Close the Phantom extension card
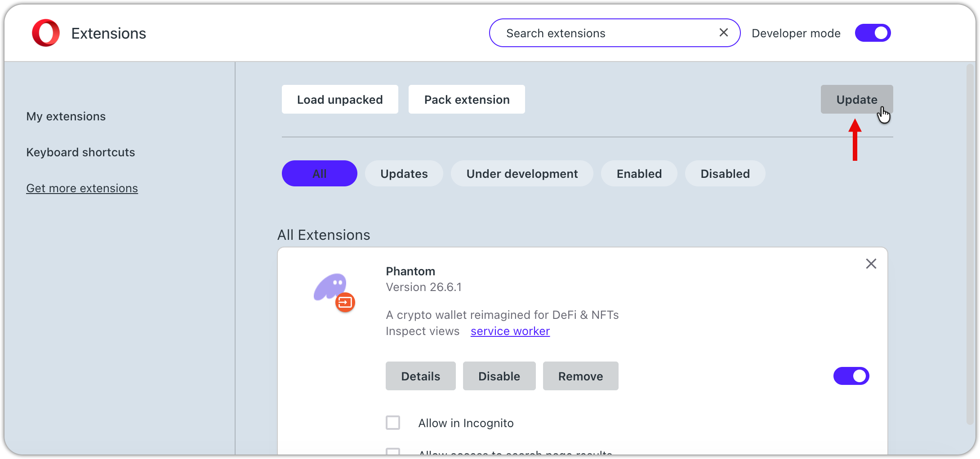This screenshot has width=980, height=459. [x=871, y=264]
